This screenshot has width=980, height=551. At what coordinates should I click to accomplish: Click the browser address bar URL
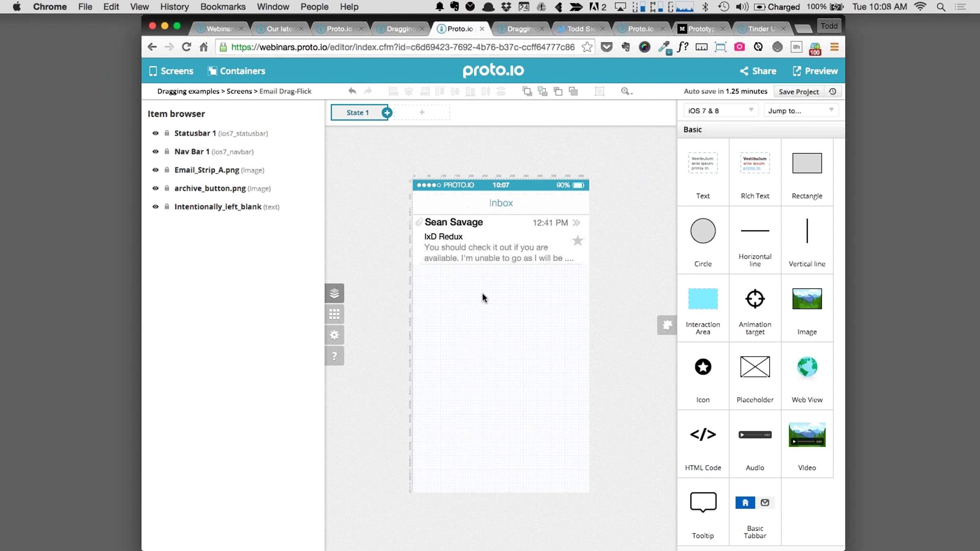coord(402,47)
